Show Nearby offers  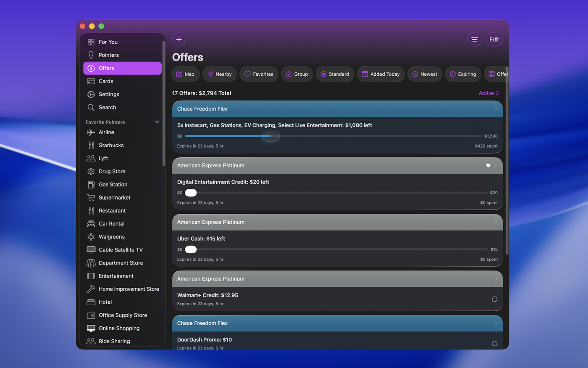[219, 74]
